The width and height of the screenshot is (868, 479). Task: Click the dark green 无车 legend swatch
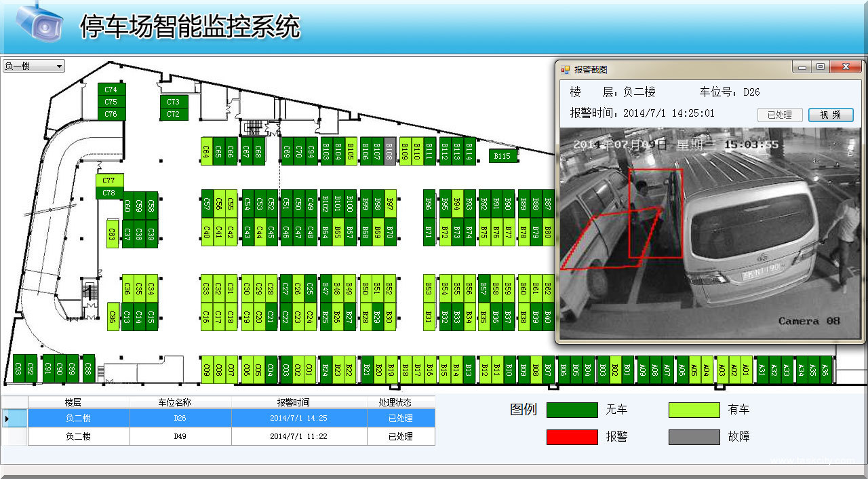572,410
